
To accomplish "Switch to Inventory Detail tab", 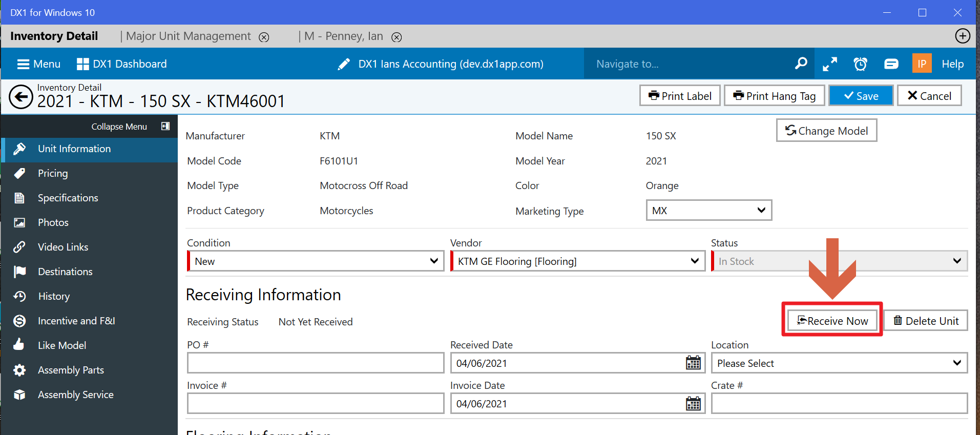I will (x=54, y=36).
